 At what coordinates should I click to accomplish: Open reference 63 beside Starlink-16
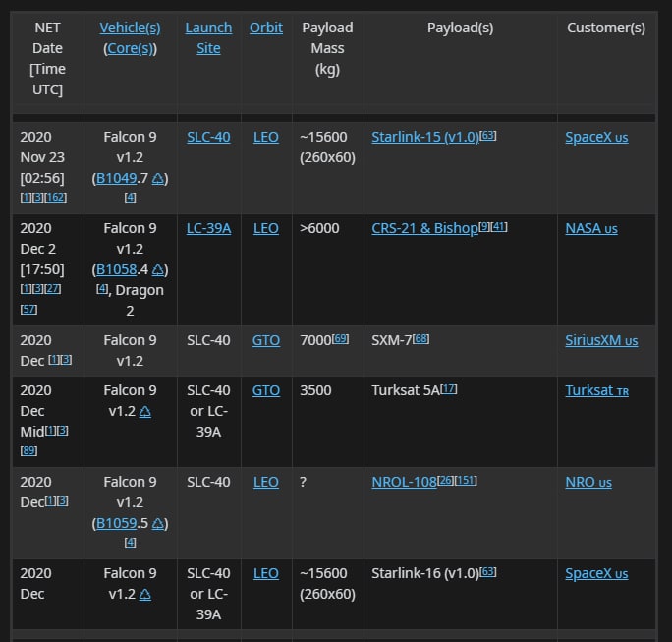(x=487, y=571)
